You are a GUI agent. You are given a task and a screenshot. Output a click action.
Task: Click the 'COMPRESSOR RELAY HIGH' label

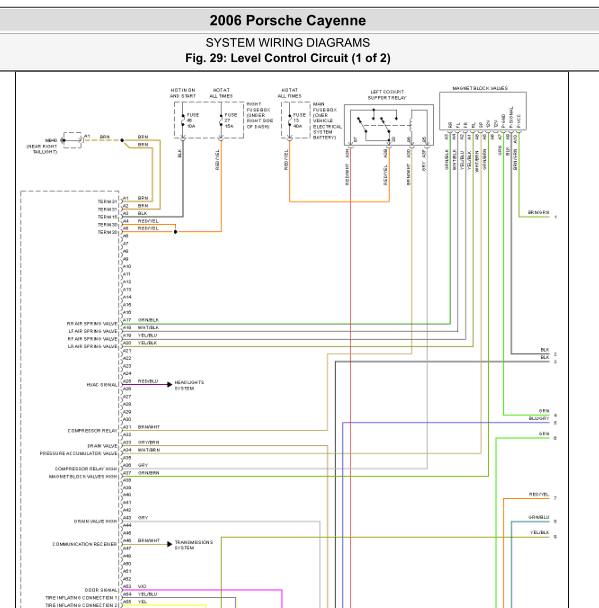pyautogui.click(x=86, y=469)
